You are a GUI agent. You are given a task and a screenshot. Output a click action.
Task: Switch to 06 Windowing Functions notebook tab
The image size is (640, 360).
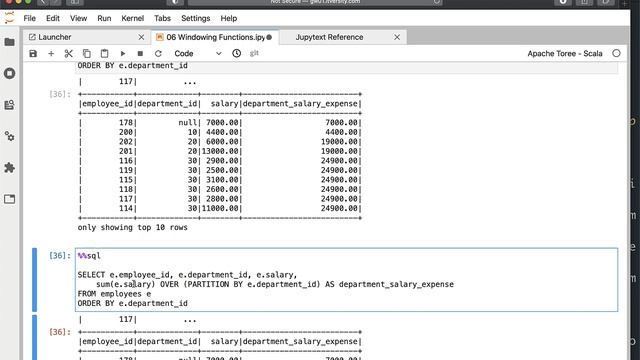215,37
